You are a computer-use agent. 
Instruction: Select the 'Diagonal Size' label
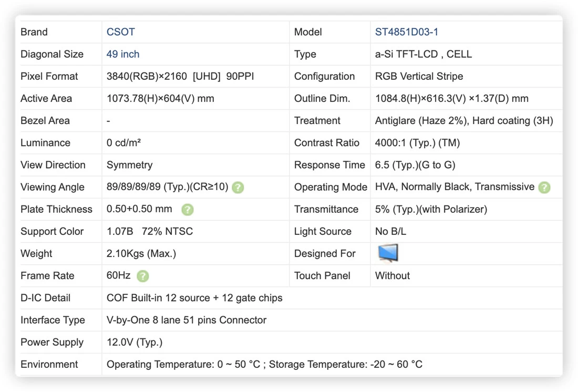(x=52, y=54)
